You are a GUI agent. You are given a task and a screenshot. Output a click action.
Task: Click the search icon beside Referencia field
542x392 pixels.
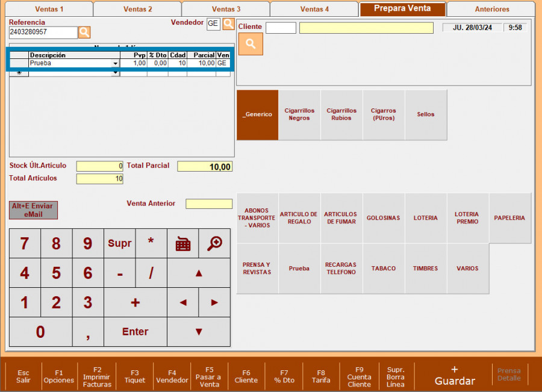coord(84,32)
